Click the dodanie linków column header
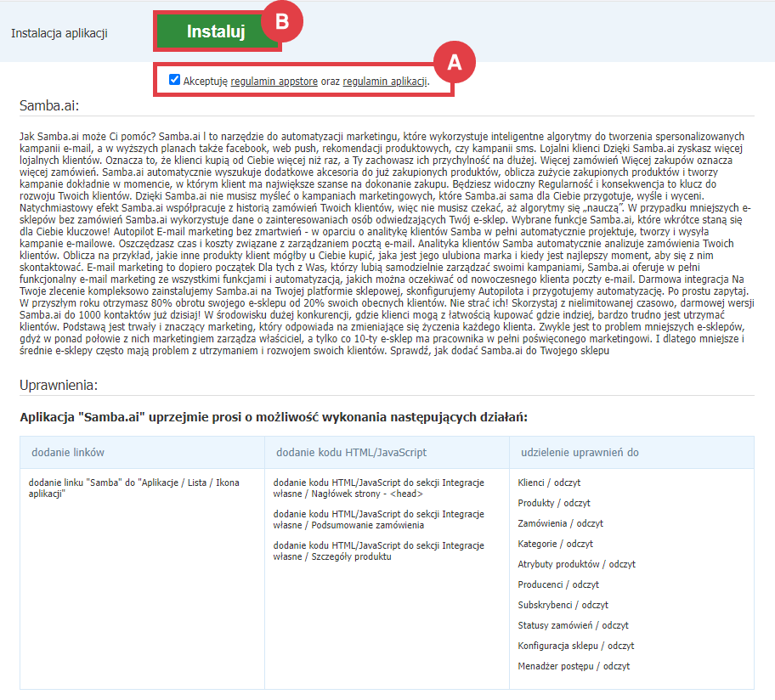This screenshot has width=775, height=700. [x=68, y=453]
